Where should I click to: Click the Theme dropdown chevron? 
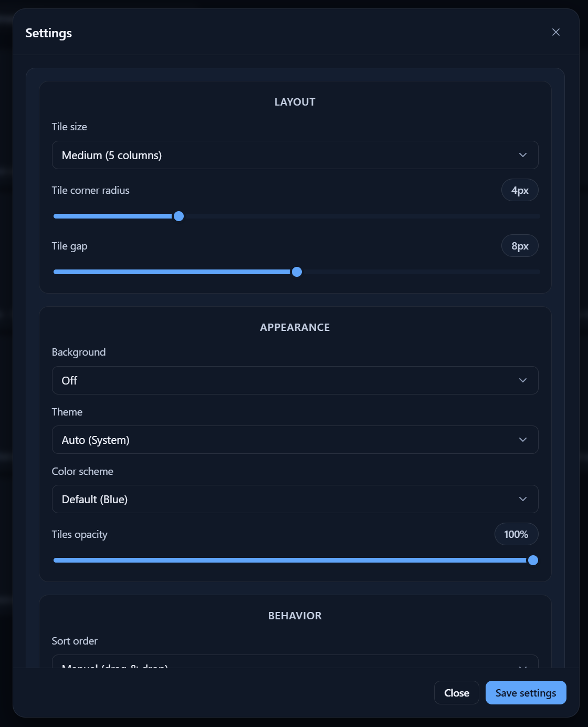click(522, 440)
